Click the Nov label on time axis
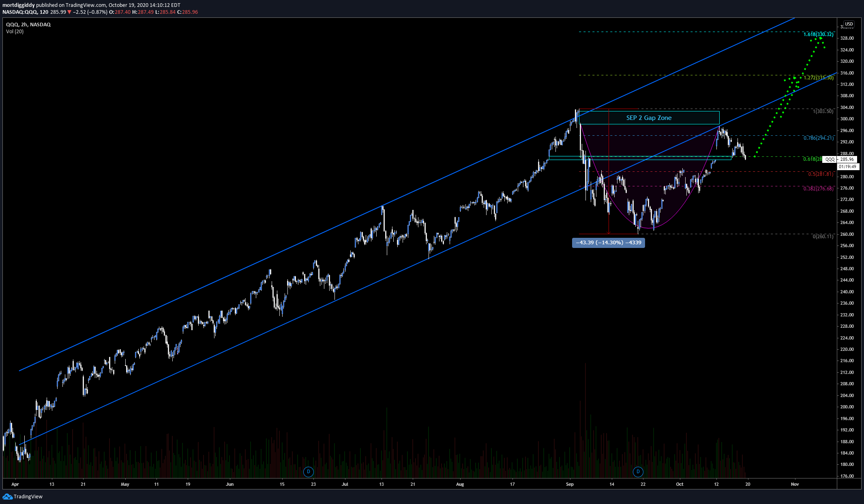The image size is (864, 504). tap(795, 484)
